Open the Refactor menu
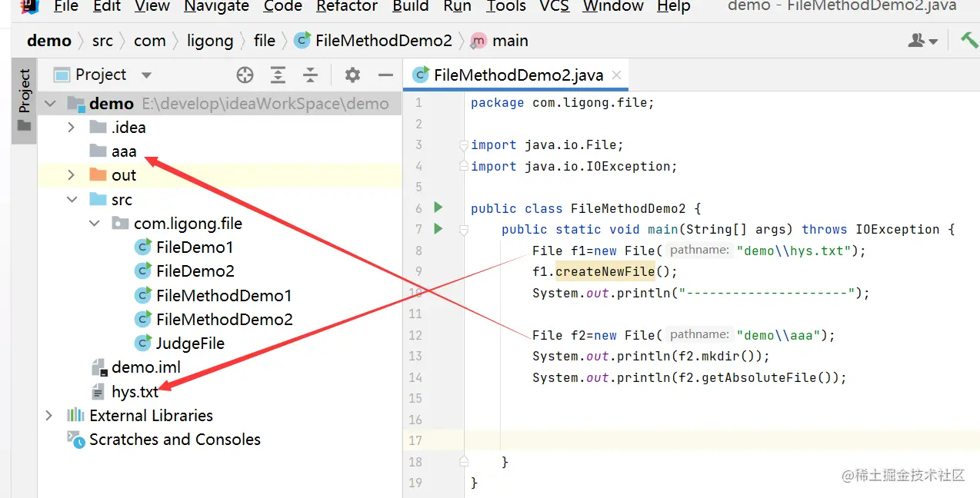This screenshot has width=980, height=498. (x=347, y=6)
